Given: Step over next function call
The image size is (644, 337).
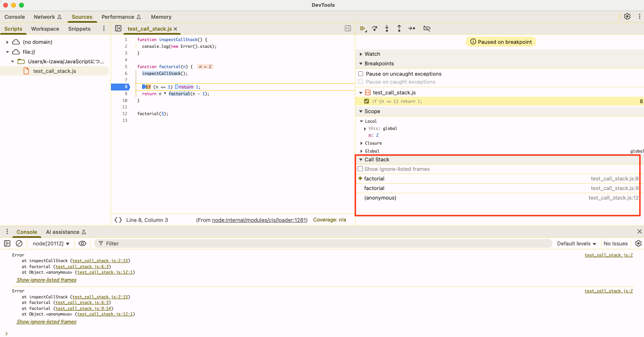Looking at the screenshot, I should pyautogui.click(x=375, y=28).
